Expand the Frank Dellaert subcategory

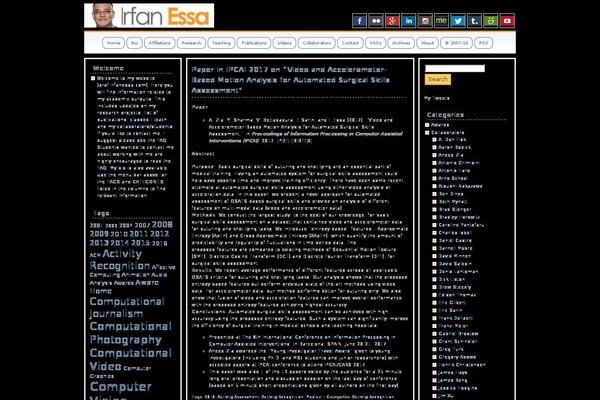click(x=434, y=318)
